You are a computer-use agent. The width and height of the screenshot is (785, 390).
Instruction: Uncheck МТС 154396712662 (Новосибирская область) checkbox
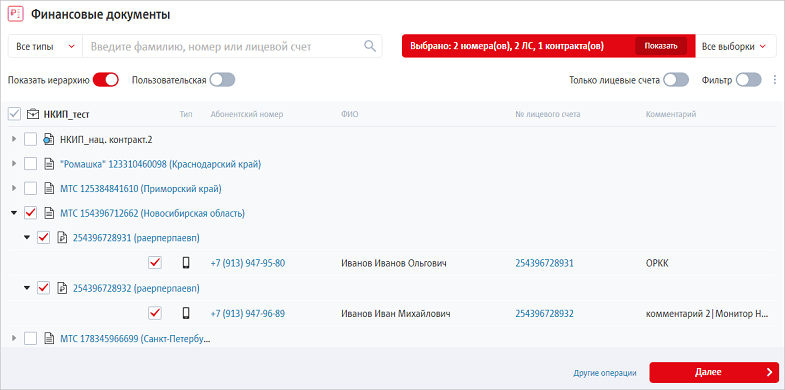tap(31, 214)
